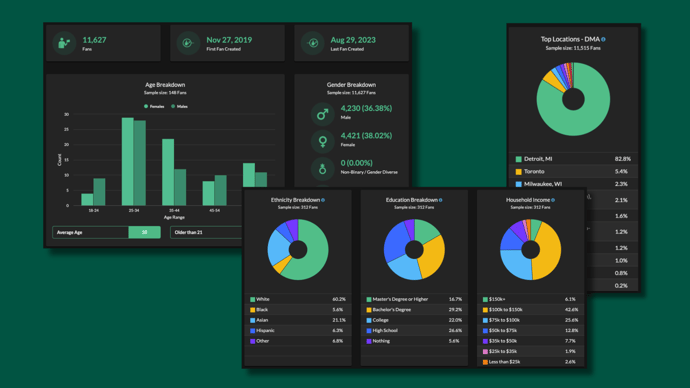Click the Average Age label field
The width and height of the screenshot is (690, 388).
[x=90, y=232]
